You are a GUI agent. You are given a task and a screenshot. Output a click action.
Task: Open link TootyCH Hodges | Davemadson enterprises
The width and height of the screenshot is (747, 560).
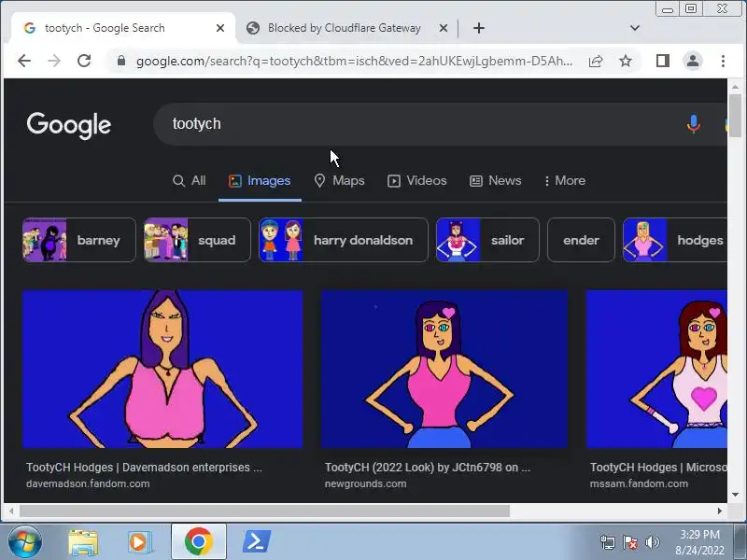pos(144,468)
